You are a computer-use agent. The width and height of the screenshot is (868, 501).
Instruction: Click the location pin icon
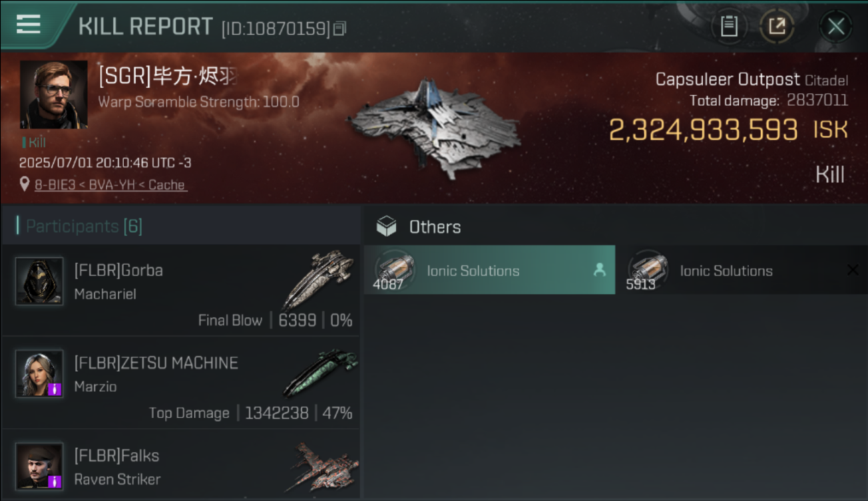tap(25, 184)
